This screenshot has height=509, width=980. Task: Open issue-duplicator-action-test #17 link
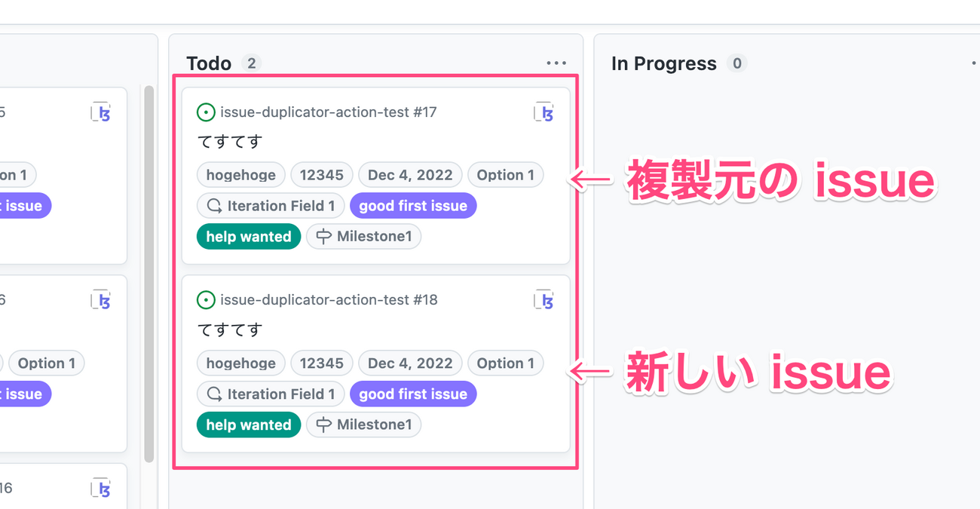(329, 112)
